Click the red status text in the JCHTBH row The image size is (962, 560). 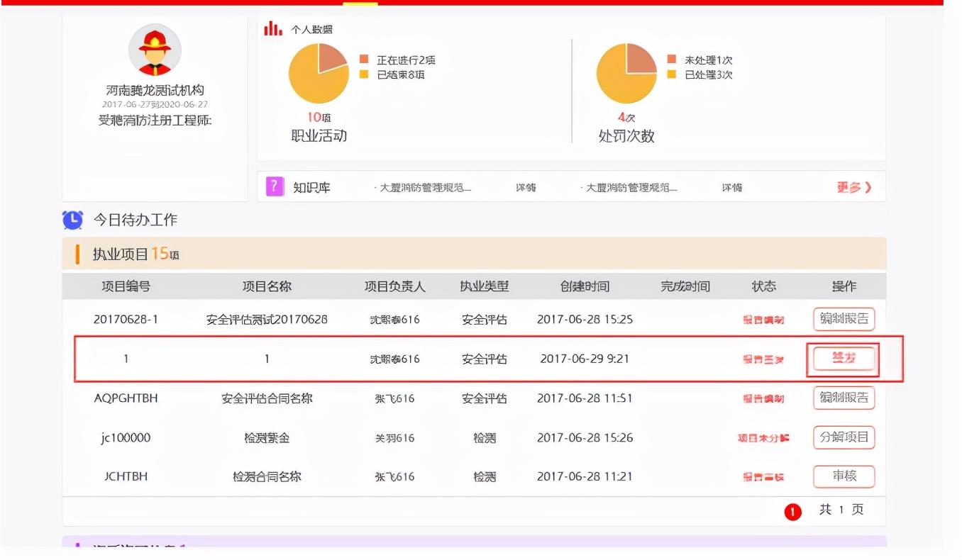(x=763, y=478)
